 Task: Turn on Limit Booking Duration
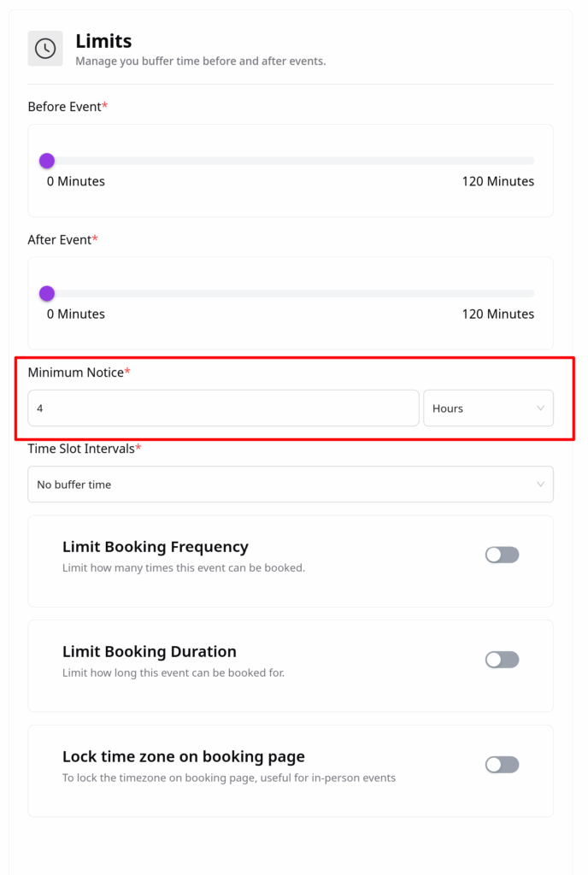point(502,660)
